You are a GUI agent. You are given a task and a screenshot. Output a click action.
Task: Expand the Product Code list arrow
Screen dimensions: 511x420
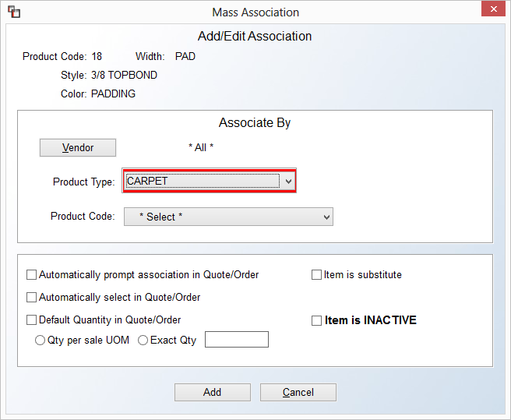pyautogui.click(x=326, y=217)
